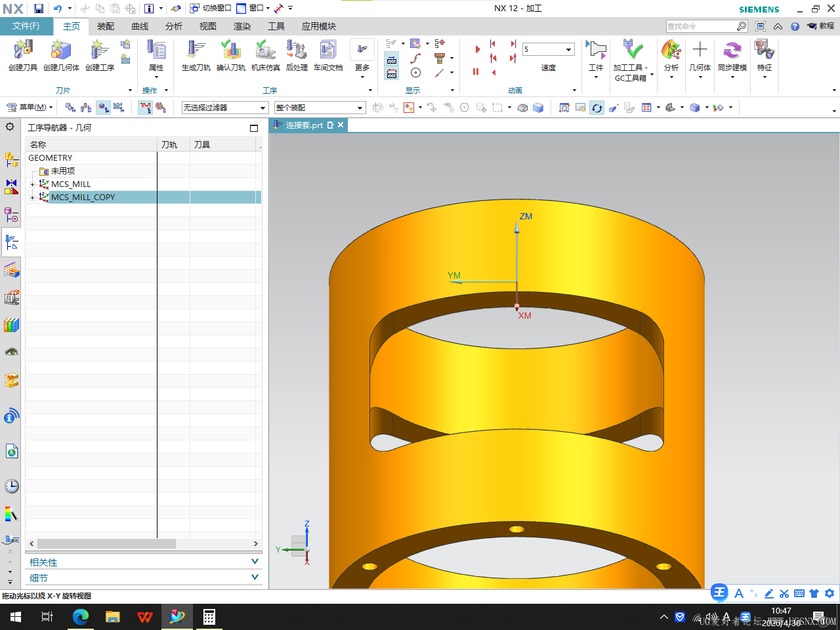Click the Create Operation (创建工序) icon
Screen dimensions: 840x630
click(x=100, y=55)
